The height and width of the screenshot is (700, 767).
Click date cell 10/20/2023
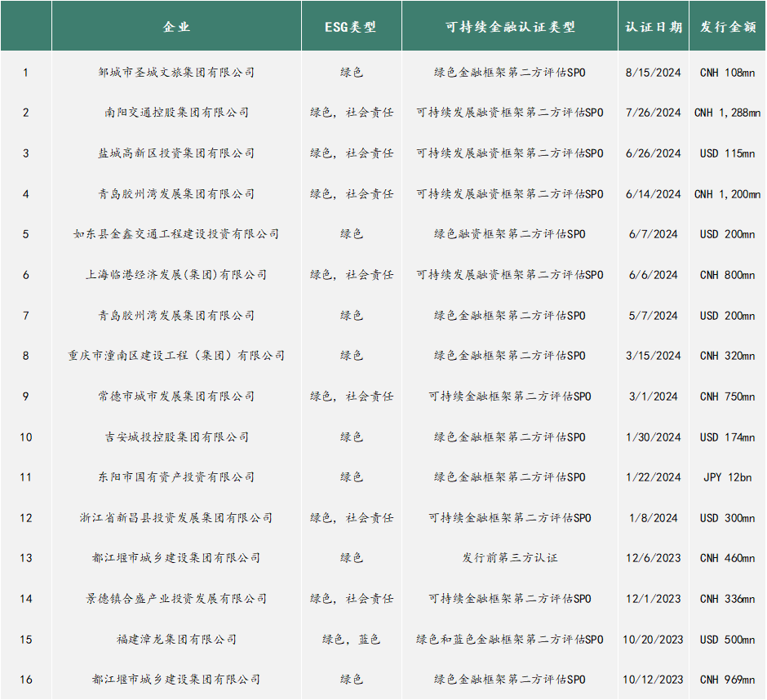tap(653, 639)
